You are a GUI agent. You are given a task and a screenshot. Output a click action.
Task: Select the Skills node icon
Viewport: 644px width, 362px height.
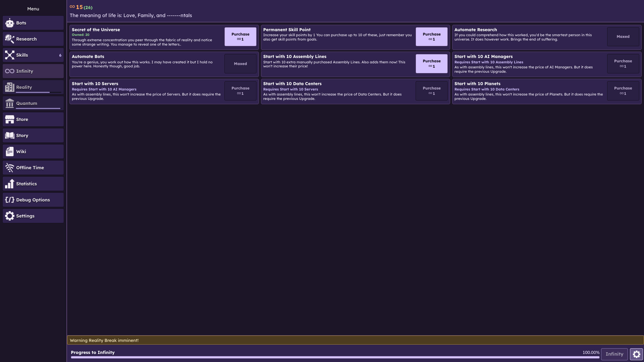click(x=10, y=55)
